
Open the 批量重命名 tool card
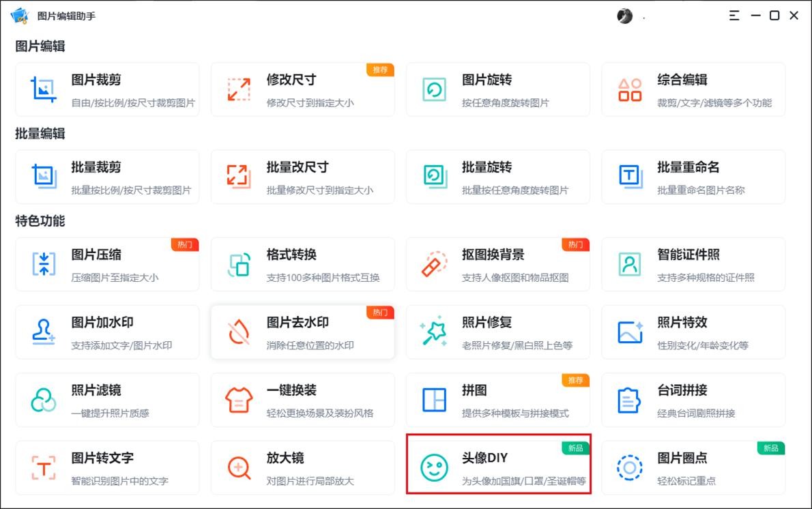tap(693, 177)
